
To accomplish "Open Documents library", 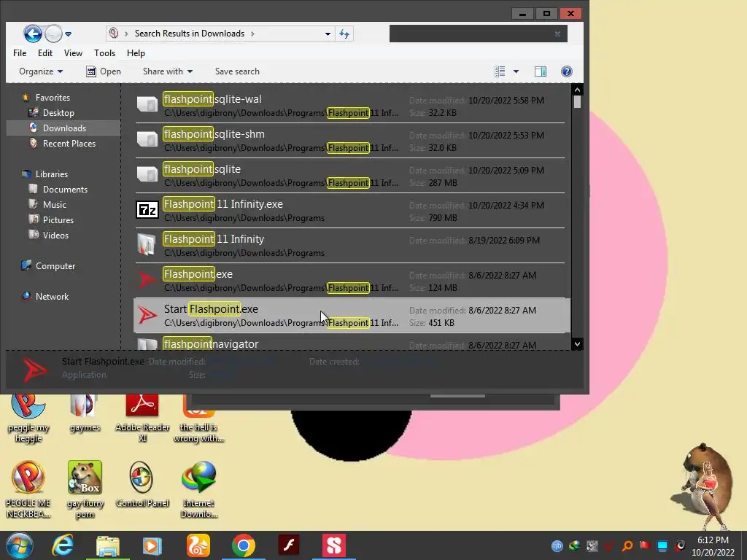I will click(x=65, y=190).
